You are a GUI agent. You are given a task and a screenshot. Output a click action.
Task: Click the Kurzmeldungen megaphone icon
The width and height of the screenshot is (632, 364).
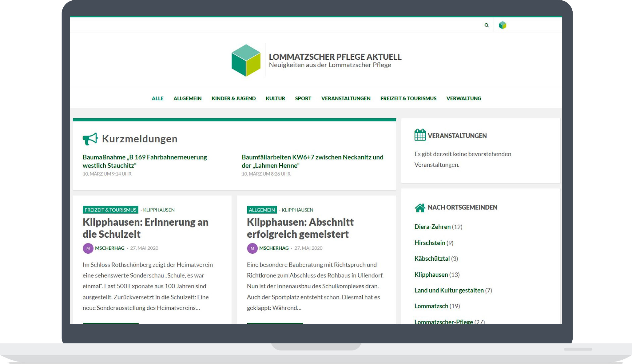pos(90,139)
